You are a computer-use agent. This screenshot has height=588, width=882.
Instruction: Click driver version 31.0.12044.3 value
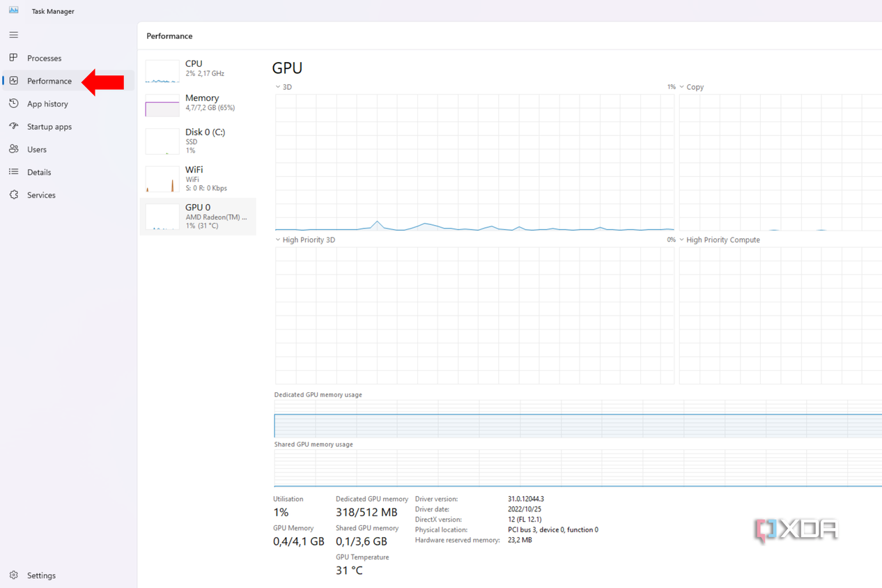pyautogui.click(x=526, y=499)
